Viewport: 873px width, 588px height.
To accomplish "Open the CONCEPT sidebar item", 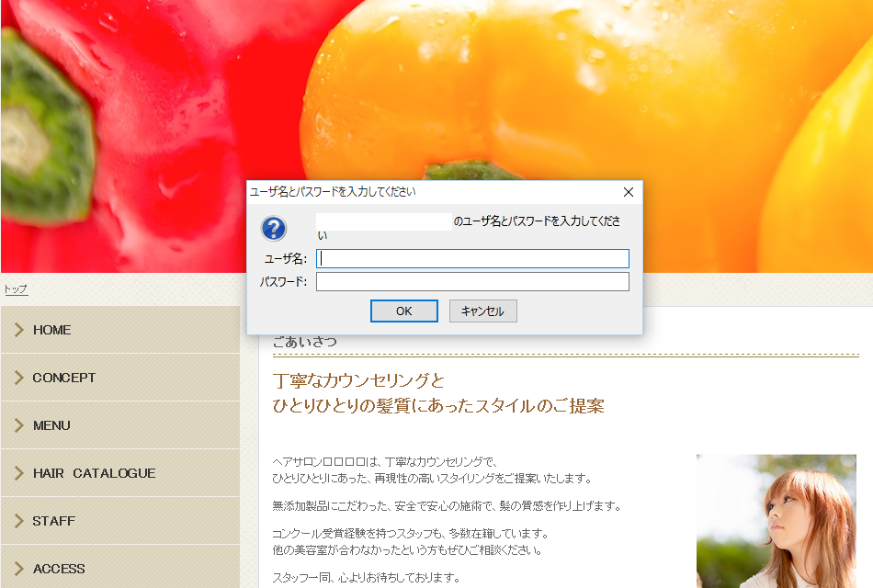I will coord(62,378).
